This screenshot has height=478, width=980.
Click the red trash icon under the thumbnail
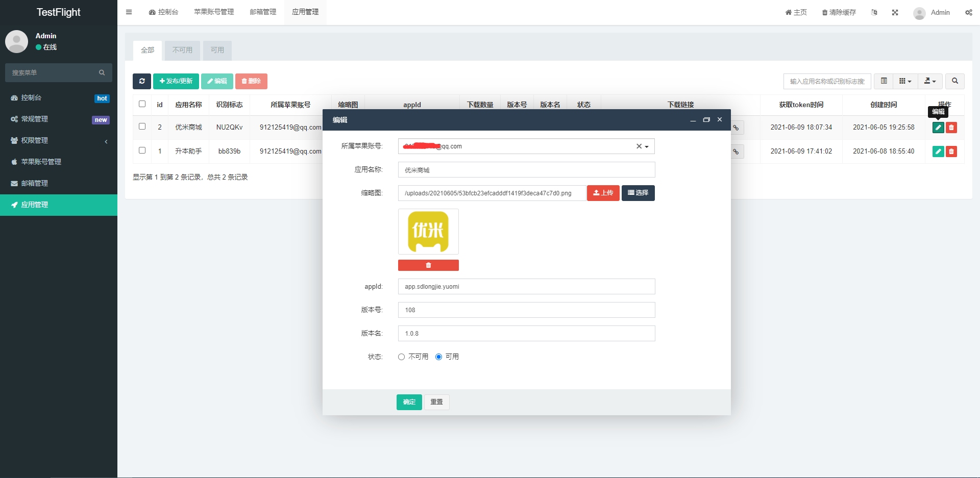[428, 265]
